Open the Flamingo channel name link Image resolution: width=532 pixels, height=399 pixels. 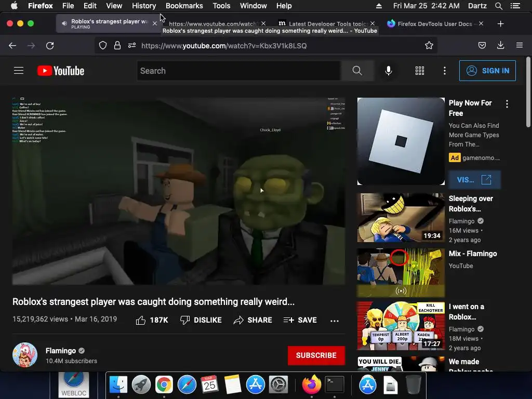pos(61,351)
